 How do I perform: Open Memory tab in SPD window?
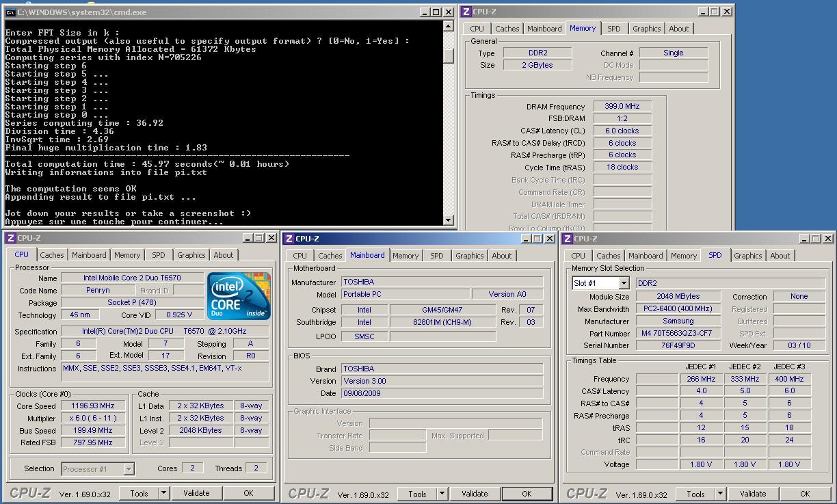684,256
